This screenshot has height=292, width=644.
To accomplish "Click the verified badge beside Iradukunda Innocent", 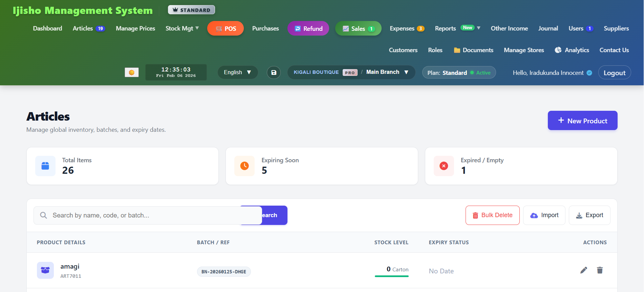I will 589,73.
